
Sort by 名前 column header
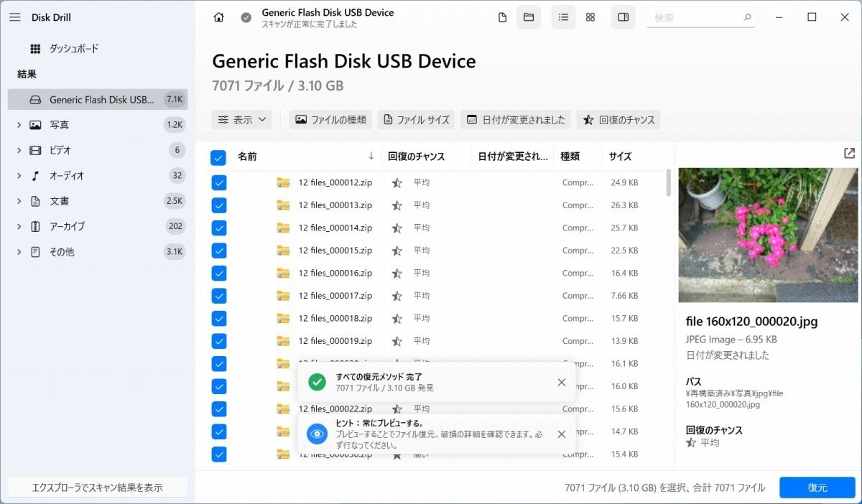point(247,156)
